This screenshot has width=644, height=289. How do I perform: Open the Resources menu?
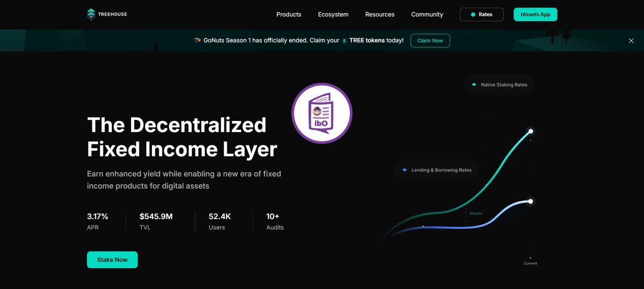[380, 15]
